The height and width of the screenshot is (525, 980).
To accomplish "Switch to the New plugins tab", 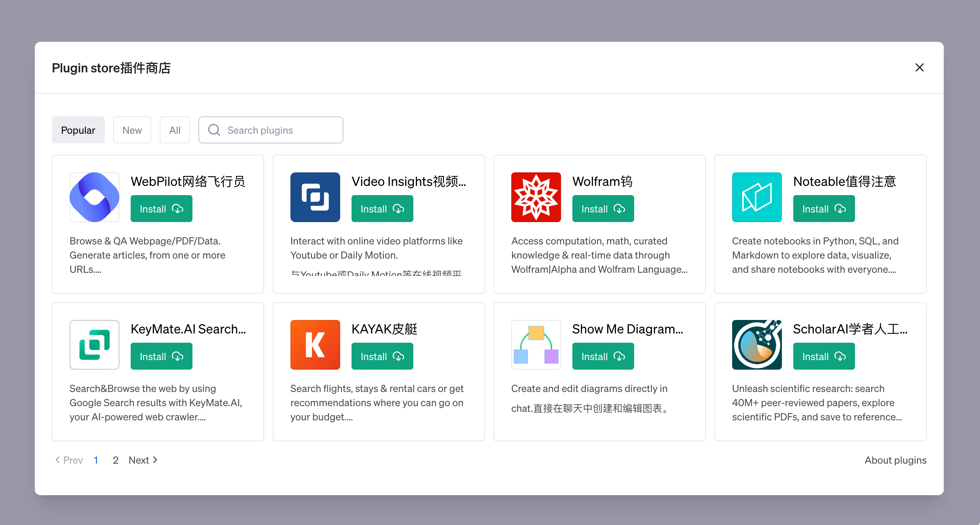I will (132, 130).
